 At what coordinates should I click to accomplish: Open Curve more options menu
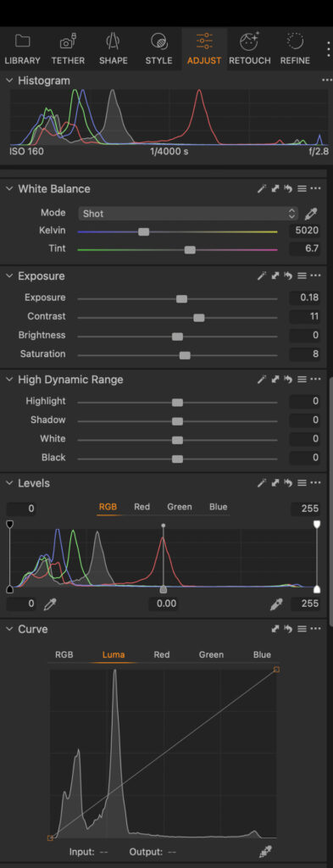[x=315, y=629]
